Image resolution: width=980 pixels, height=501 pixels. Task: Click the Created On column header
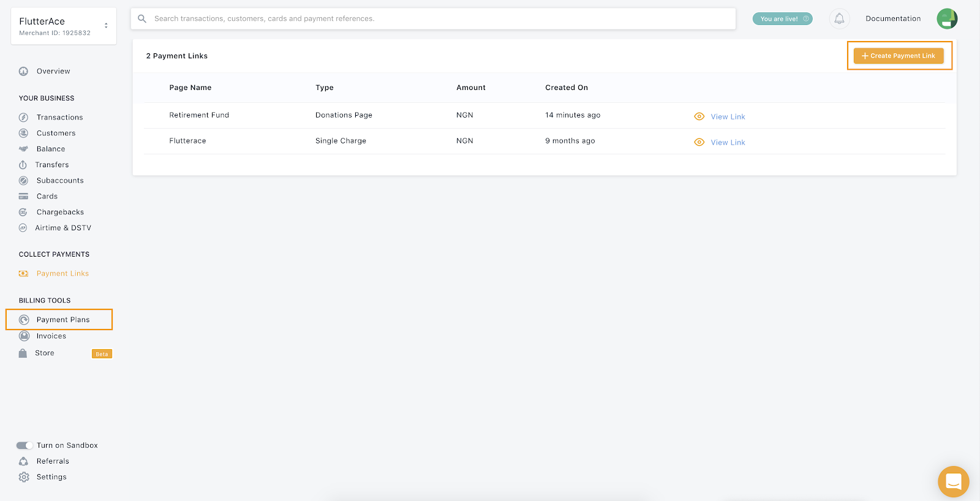(x=567, y=88)
